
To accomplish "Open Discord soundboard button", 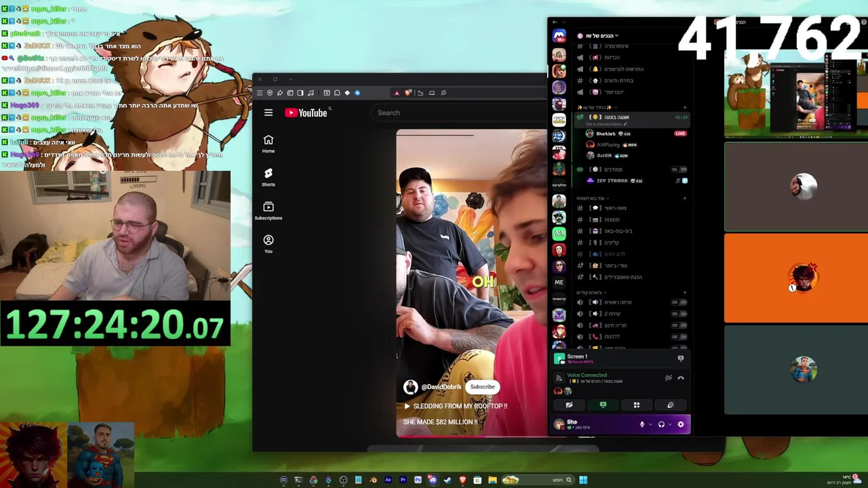I will (x=671, y=405).
